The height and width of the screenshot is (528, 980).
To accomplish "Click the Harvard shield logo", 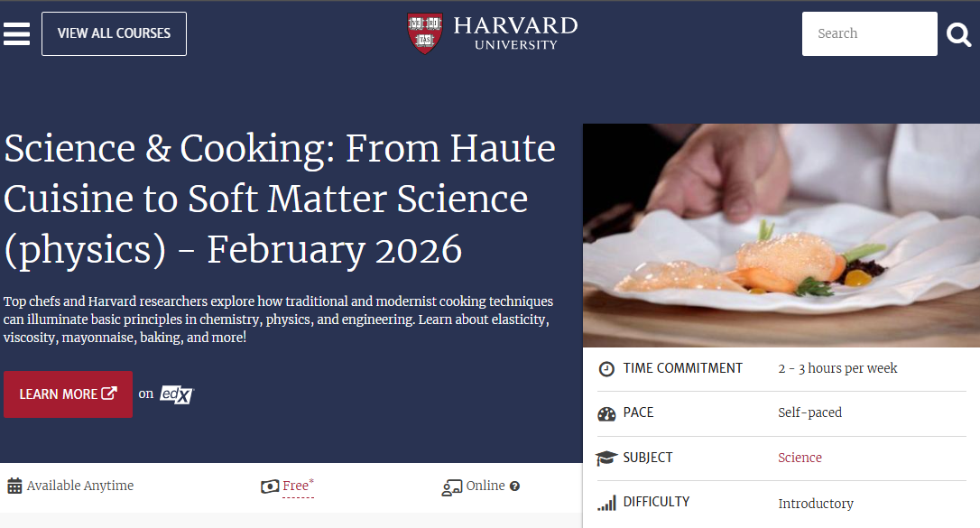I will tap(425, 32).
